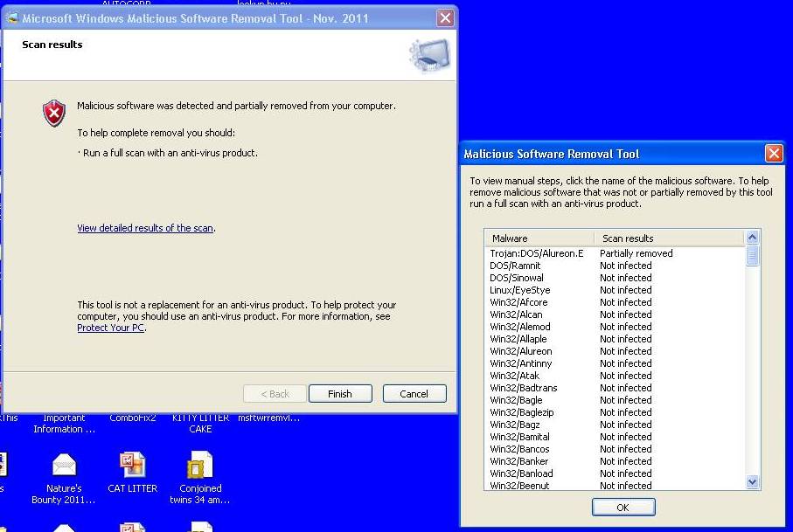Close the Malicious Software Removal Tool dialog
793x532 pixels.
pyautogui.click(x=774, y=153)
